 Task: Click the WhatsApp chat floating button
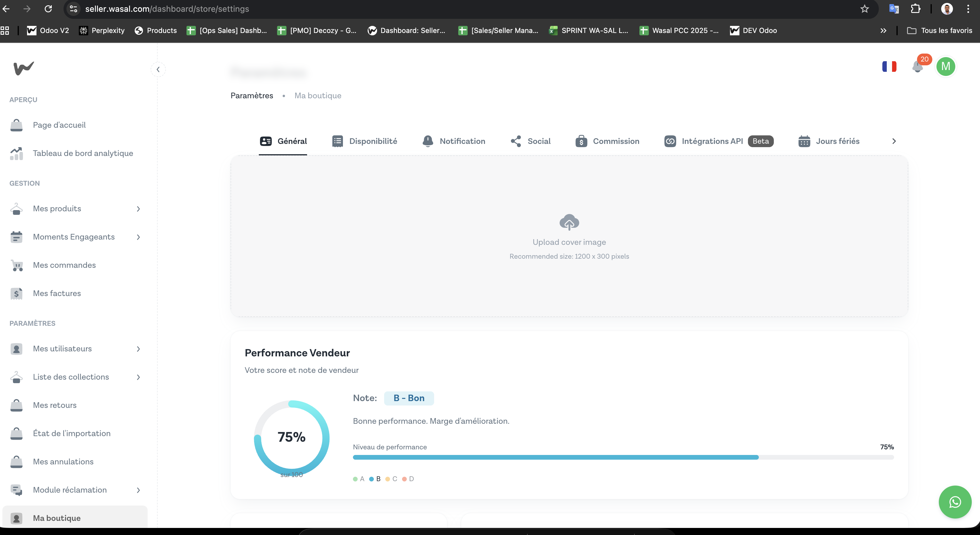pyautogui.click(x=955, y=502)
